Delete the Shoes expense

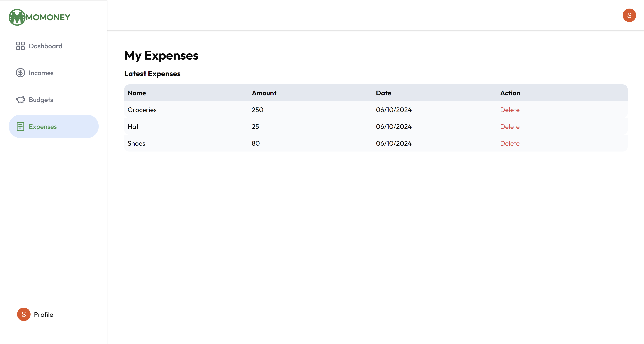[x=510, y=143]
